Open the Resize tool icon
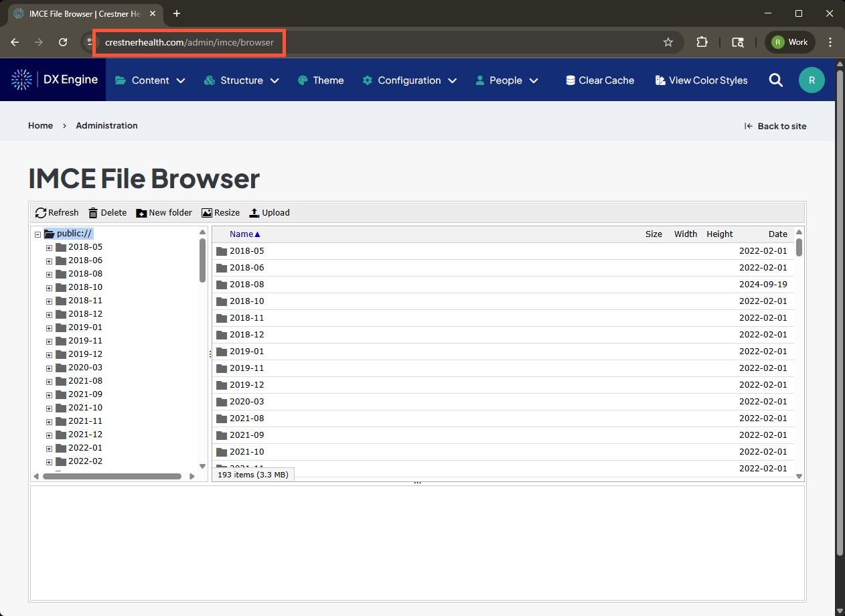 pos(206,212)
